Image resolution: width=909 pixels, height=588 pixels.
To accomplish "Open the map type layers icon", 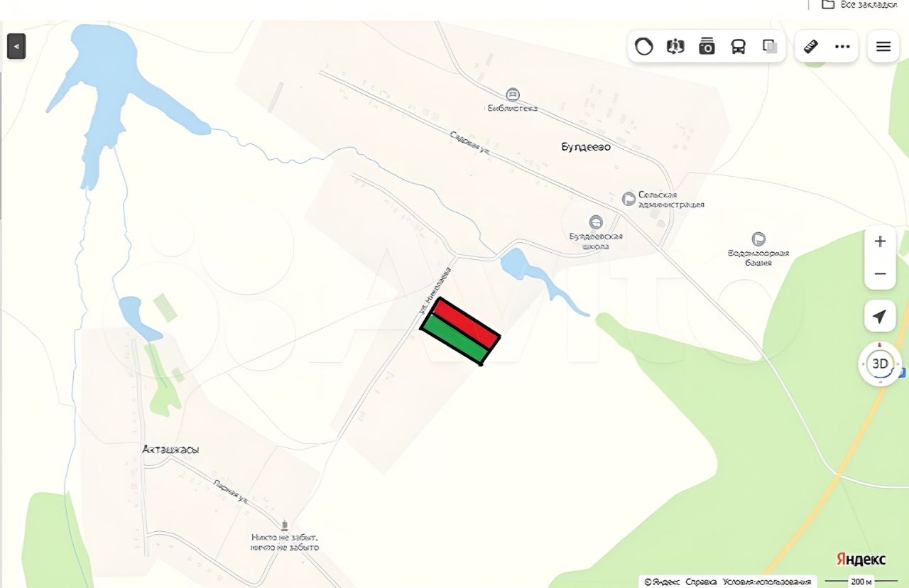I will (x=675, y=47).
